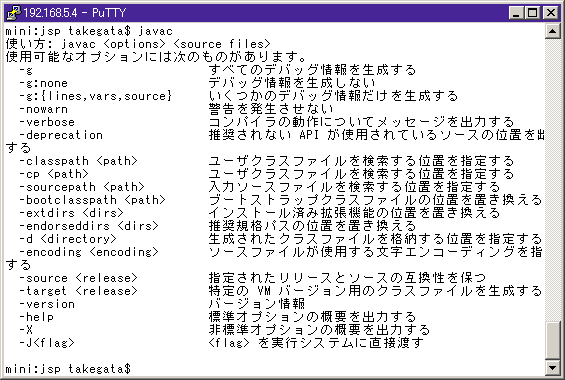
Task: Click the '-endorseddirs <dirs>' option text
Action: [89, 226]
